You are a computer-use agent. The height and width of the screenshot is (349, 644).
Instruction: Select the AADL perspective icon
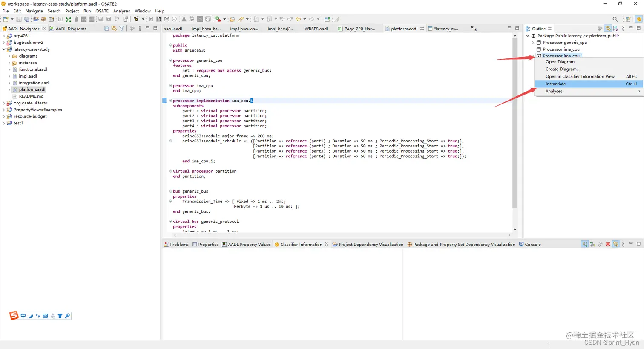pyautogui.click(x=639, y=19)
